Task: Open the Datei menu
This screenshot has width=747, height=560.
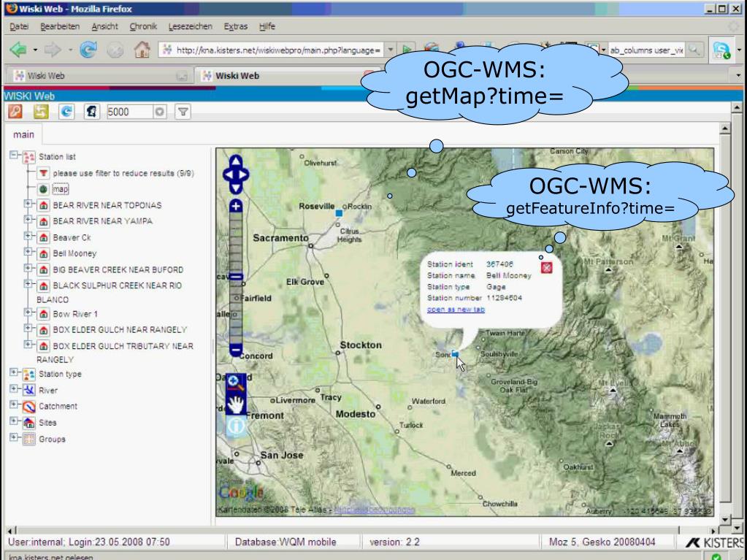Action: 19,26
